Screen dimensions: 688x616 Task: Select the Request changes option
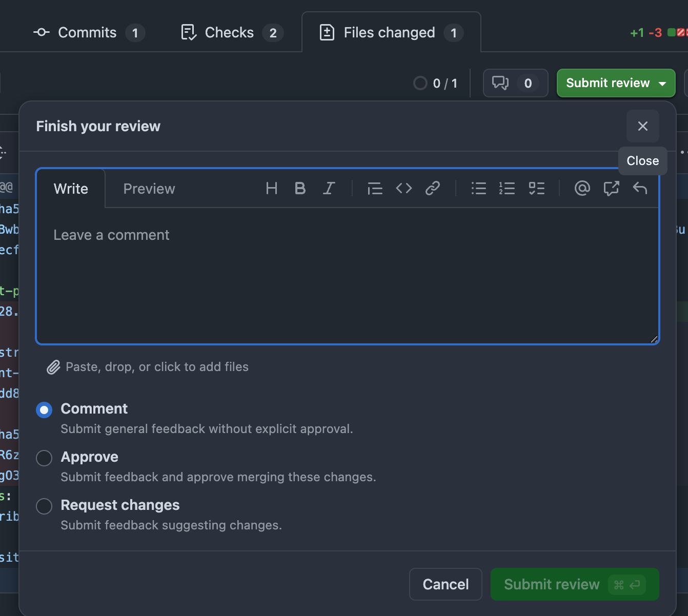pyautogui.click(x=44, y=506)
